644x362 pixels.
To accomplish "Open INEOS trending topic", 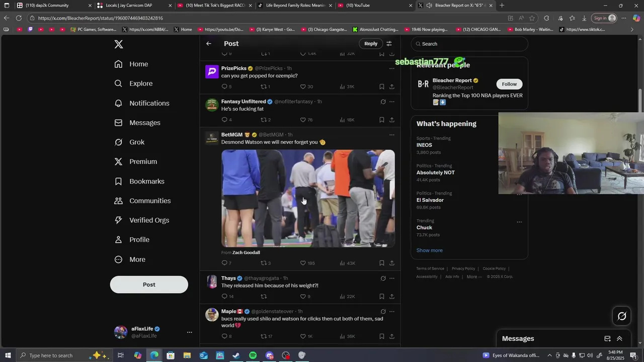I will [424, 145].
